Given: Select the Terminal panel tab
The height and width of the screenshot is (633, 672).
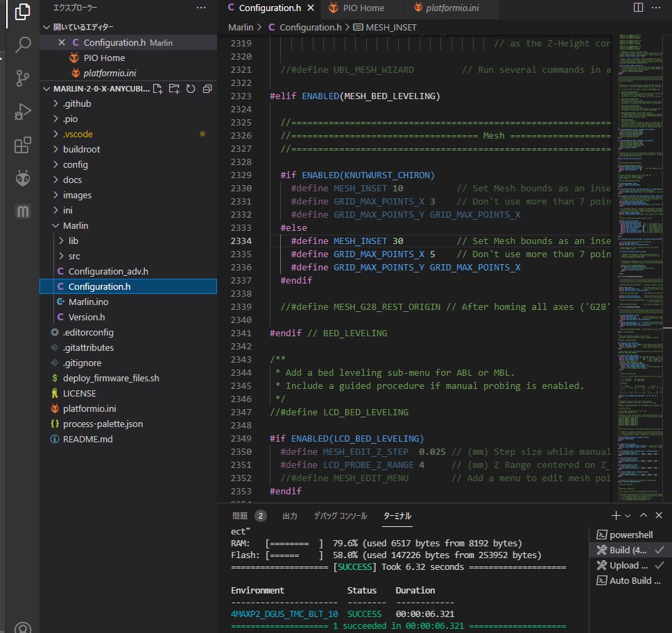Looking at the screenshot, I should click(397, 516).
